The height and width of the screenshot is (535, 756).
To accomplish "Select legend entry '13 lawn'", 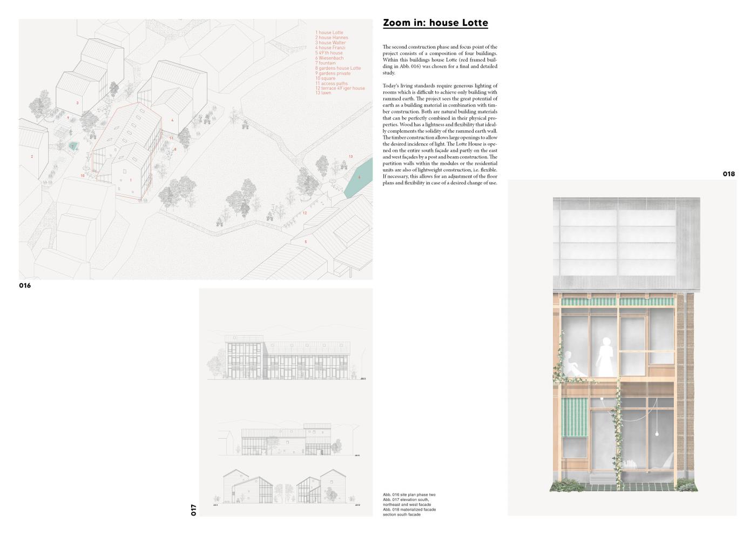I will pos(323,93).
